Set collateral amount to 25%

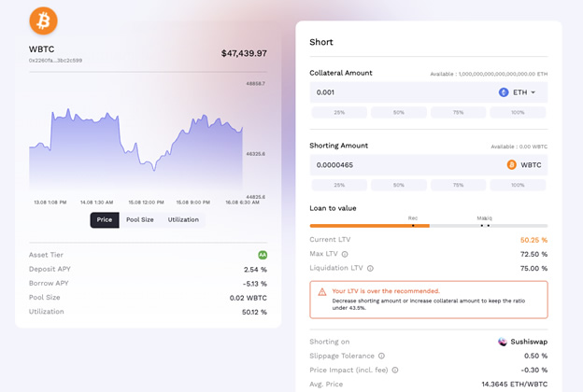click(x=338, y=113)
